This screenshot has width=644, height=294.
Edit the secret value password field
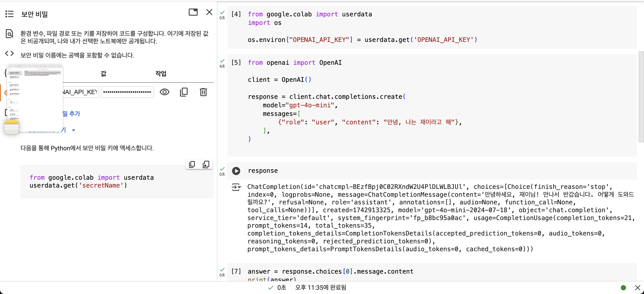pos(127,92)
